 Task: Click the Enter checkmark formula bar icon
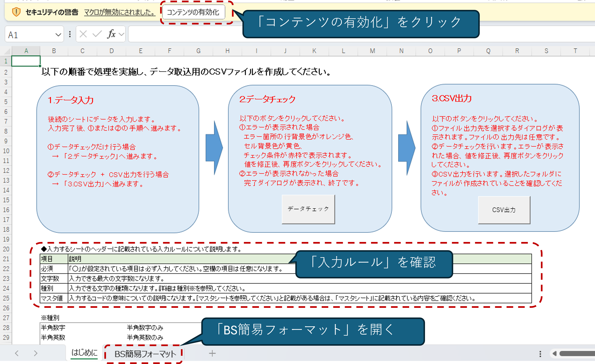coord(97,34)
